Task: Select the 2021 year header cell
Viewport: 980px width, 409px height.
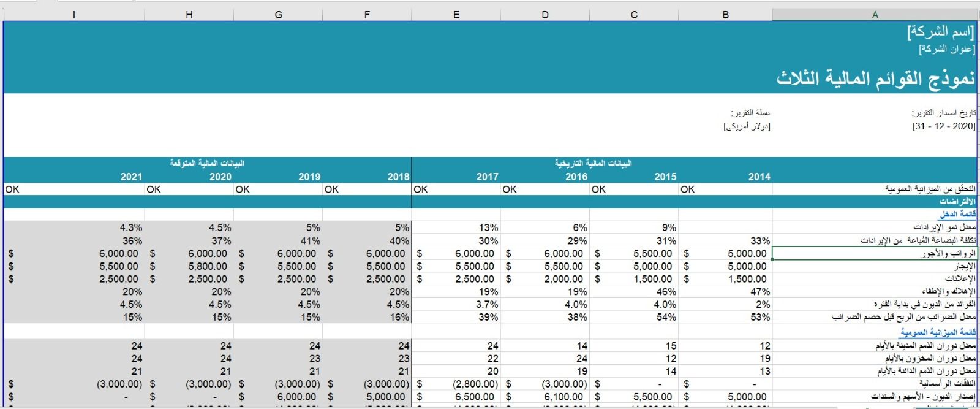Action: tap(131, 177)
